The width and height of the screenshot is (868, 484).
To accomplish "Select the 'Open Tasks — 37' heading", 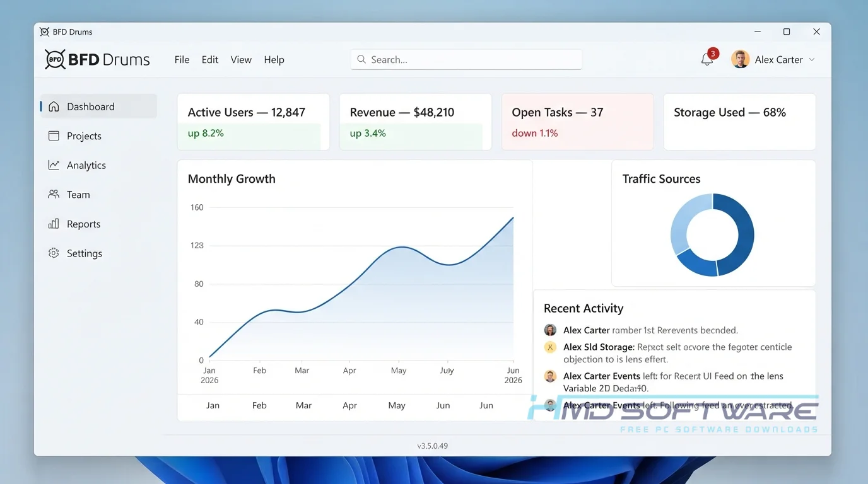I will click(558, 112).
